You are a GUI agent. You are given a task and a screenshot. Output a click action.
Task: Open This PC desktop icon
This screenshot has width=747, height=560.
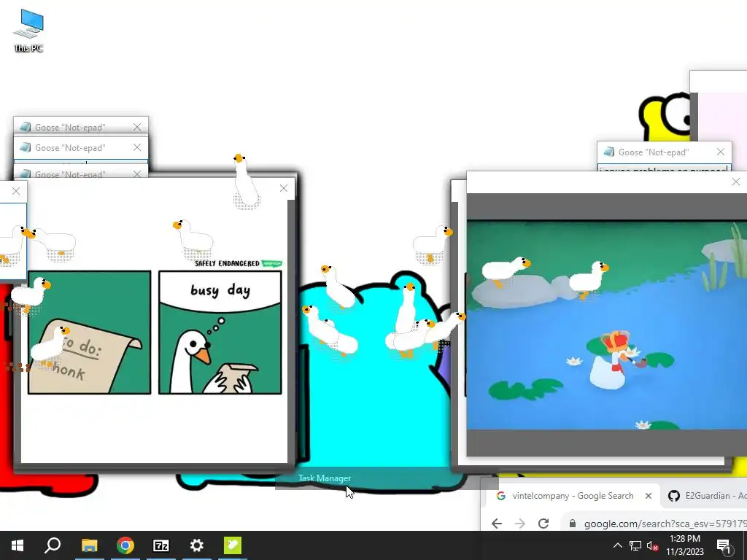pyautogui.click(x=28, y=31)
